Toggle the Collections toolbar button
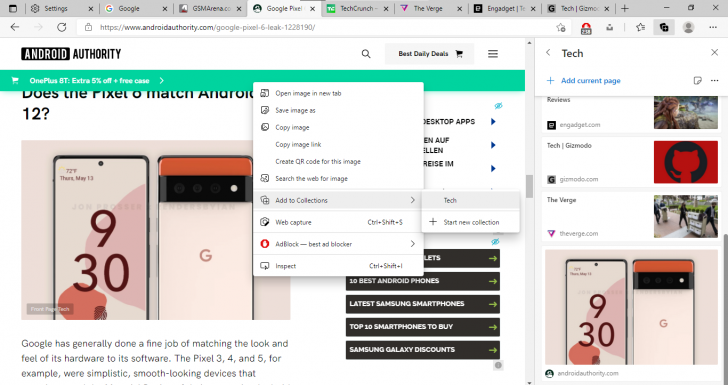Image resolution: width=728 pixels, height=385 pixels. coord(664,27)
